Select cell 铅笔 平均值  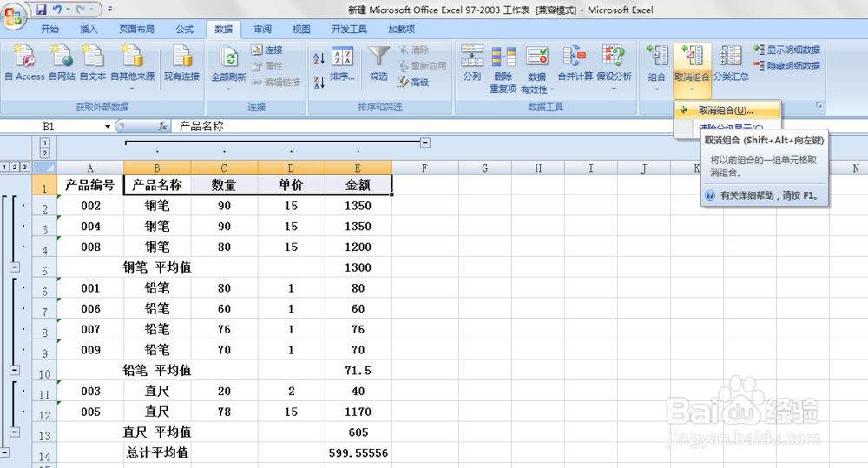(x=157, y=371)
